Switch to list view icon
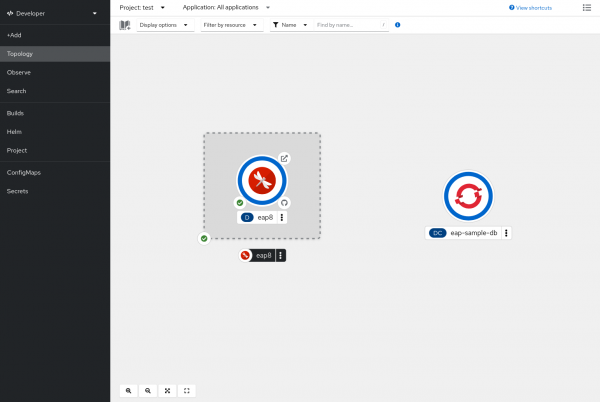Viewport: 600px width, 402px height. coord(586,7)
